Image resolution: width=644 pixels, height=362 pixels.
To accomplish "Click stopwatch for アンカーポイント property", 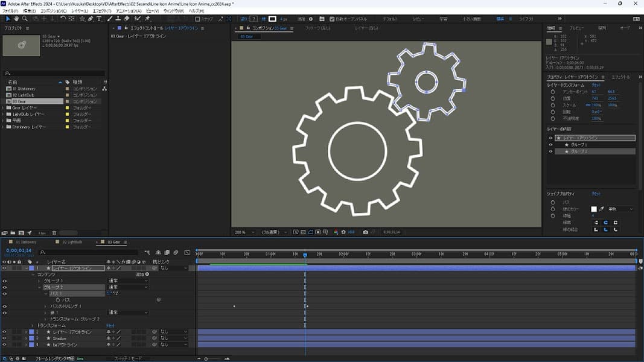I will [x=553, y=92].
